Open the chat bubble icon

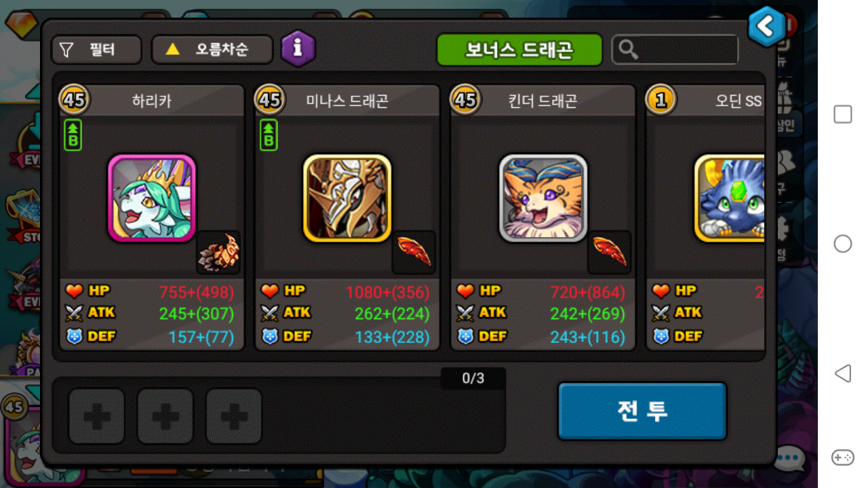(x=789, y=459)
